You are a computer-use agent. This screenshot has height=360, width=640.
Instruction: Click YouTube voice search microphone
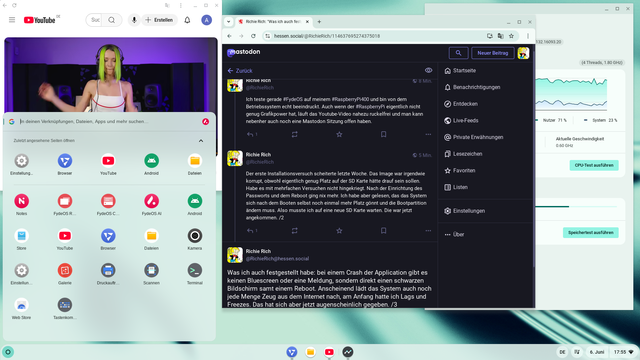(134, 20)
